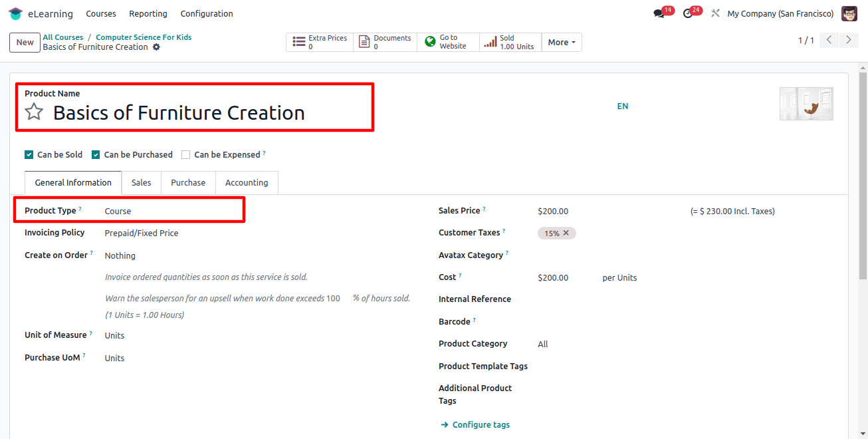Image resolution: width=868 pixels, height=439 pixels.
Task: Click the debug tools wrench icon
Action: coord(715,13)
